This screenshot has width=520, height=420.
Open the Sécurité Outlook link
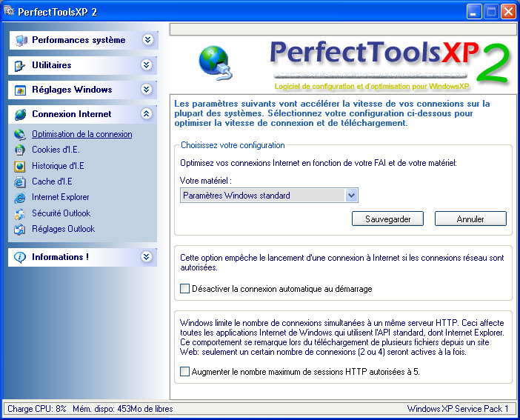[61, 213]
